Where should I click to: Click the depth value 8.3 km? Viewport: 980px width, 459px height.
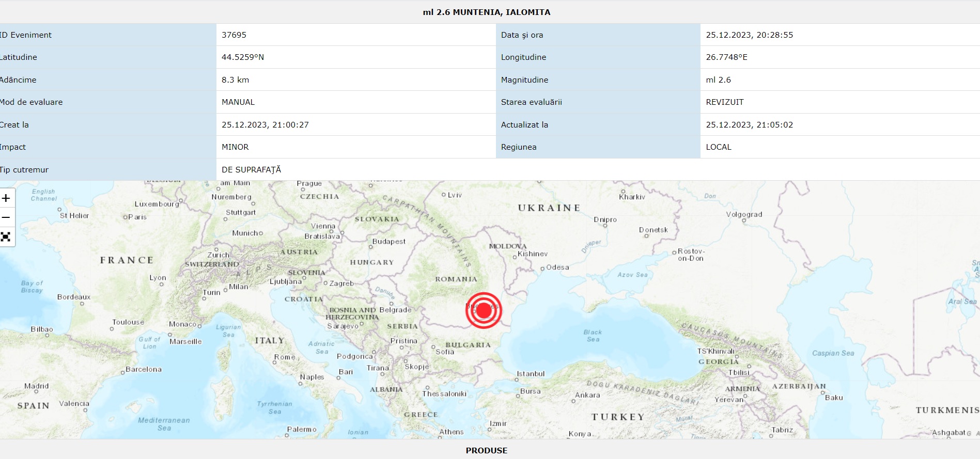pyautogui.click(x=236, y=80)
